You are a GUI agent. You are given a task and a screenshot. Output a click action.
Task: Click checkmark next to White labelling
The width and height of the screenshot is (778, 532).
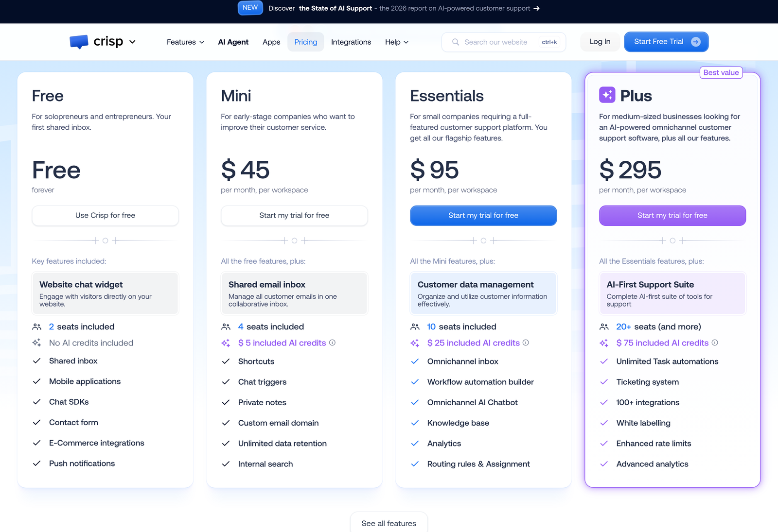604,423
